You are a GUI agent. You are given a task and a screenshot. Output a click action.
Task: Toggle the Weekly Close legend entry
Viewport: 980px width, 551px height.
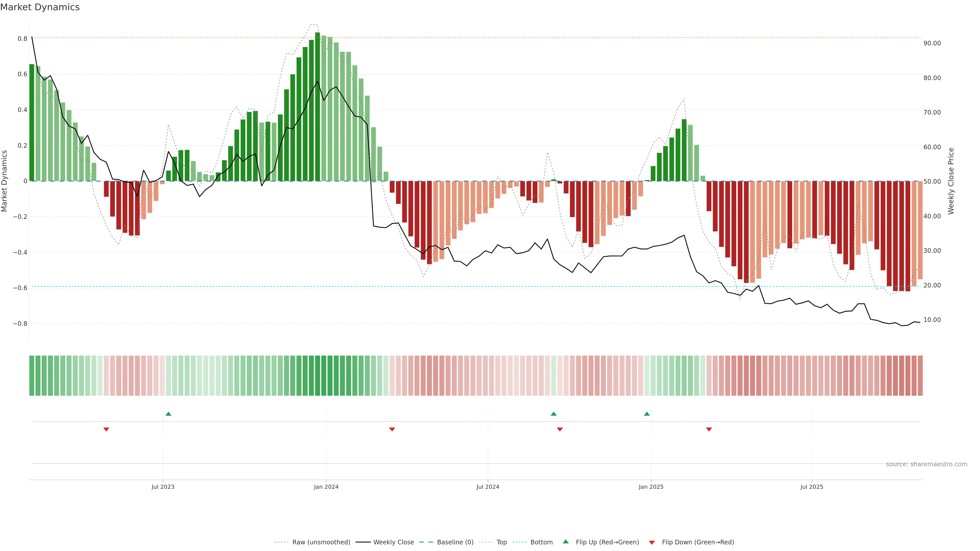(393, 542)
